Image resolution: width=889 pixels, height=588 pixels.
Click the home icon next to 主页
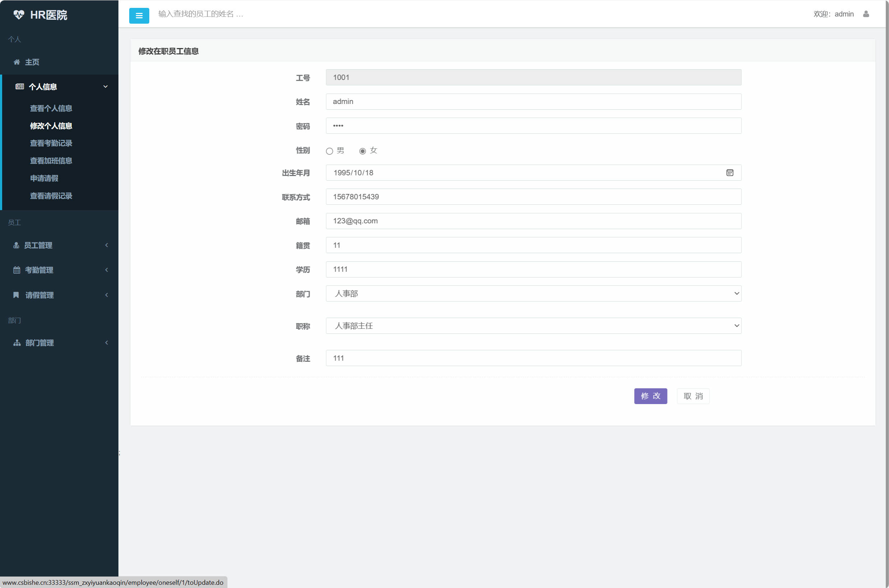17,62
